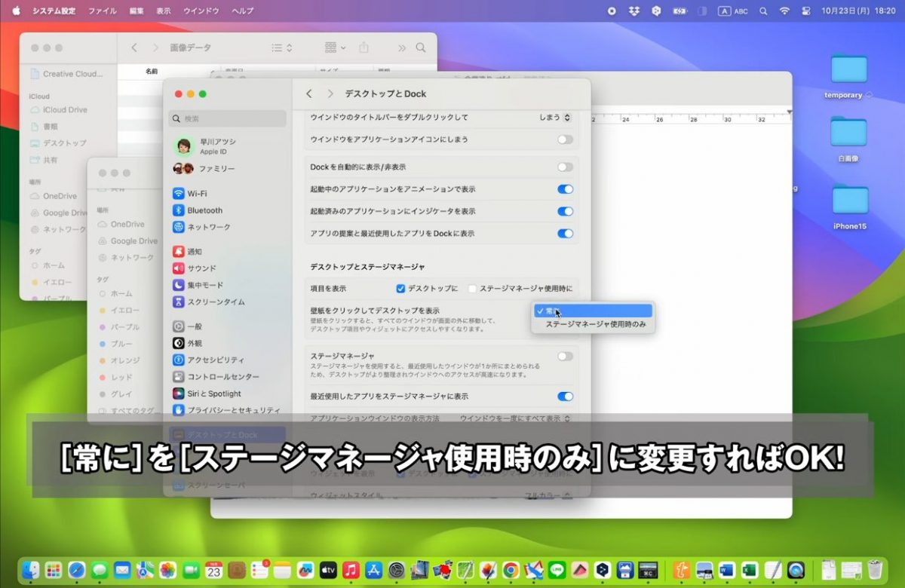Open the temporary folder on the desktop
This screenshot has width=905, height=588.
(x=848, y=77)
